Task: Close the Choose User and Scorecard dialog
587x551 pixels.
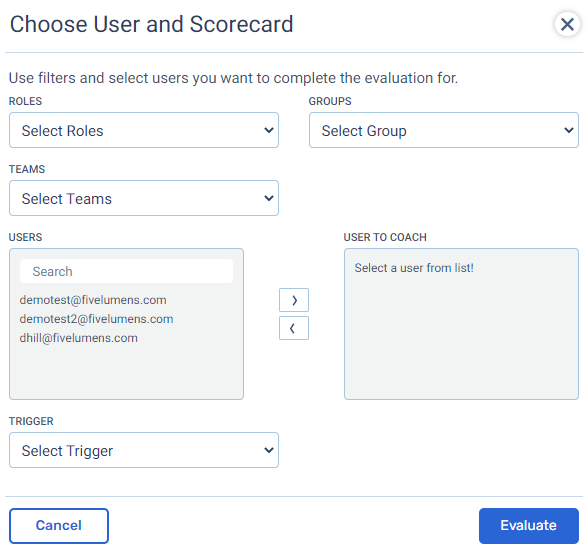Action: tap(567, 25)
